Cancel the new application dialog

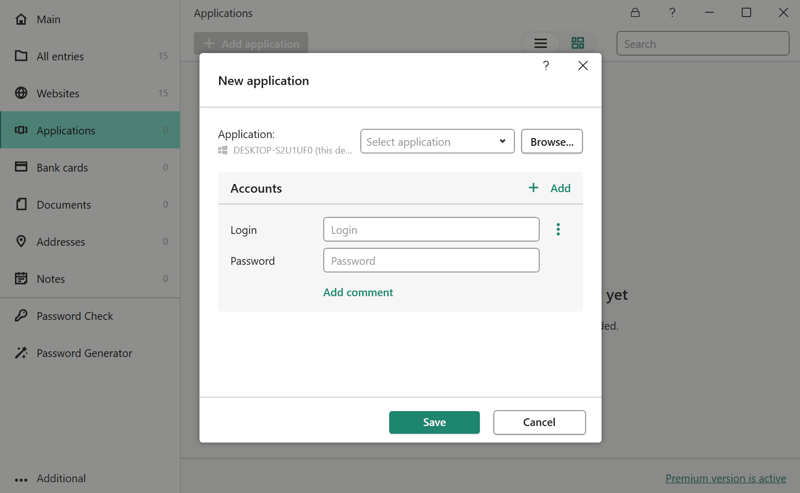tap(539, 422)
